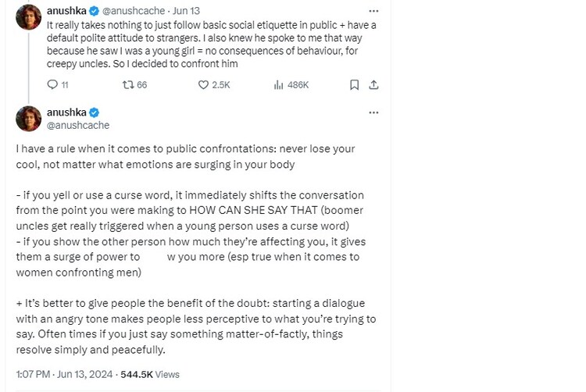Screen dimensions: 586x392
Task: Bookmark the parent tweet
Action: (x=354, y=84)
